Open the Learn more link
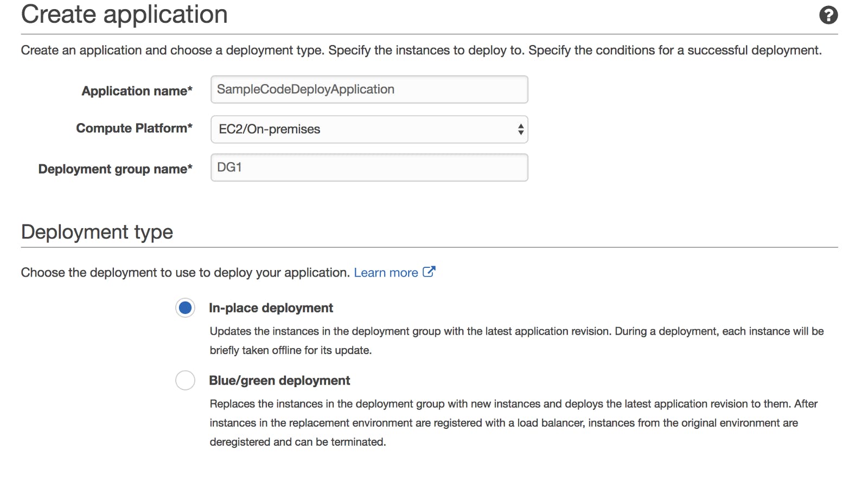This screenshot has width=868, height=481. [386, 273]
